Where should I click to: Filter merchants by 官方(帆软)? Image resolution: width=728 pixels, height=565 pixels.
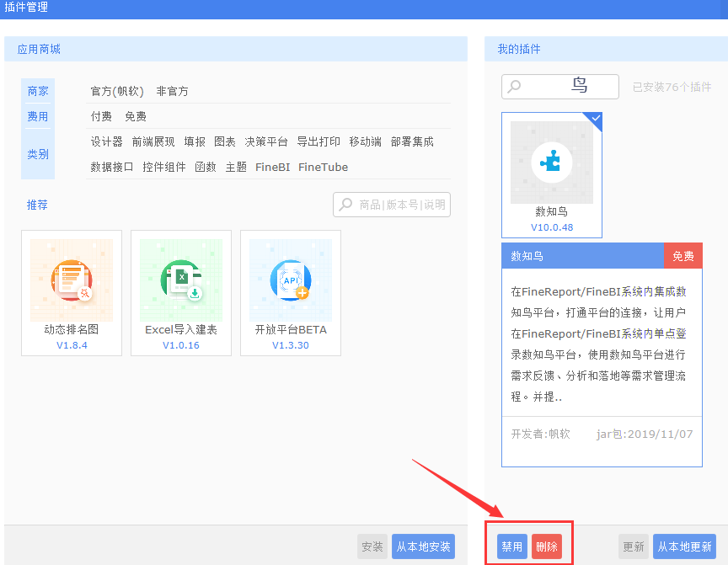coord(117,91)
